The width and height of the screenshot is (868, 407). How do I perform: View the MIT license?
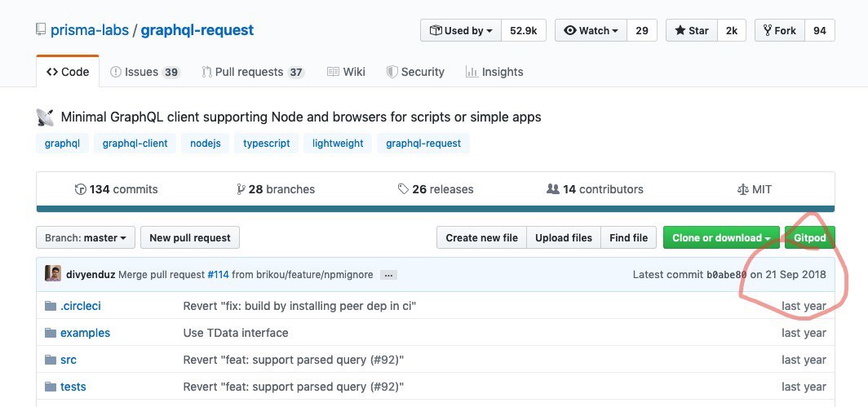pyautogui.click(x=755, y=189)
